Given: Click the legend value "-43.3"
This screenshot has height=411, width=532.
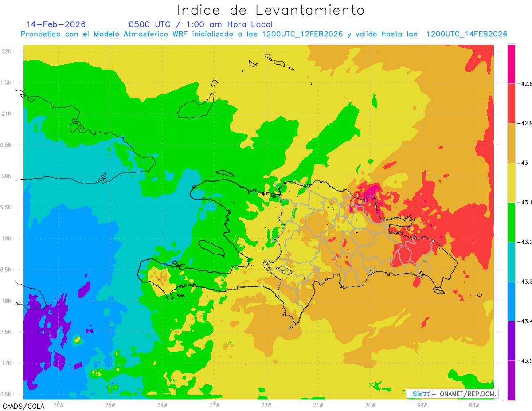Looking at the screenshot, I should (524, 282).
